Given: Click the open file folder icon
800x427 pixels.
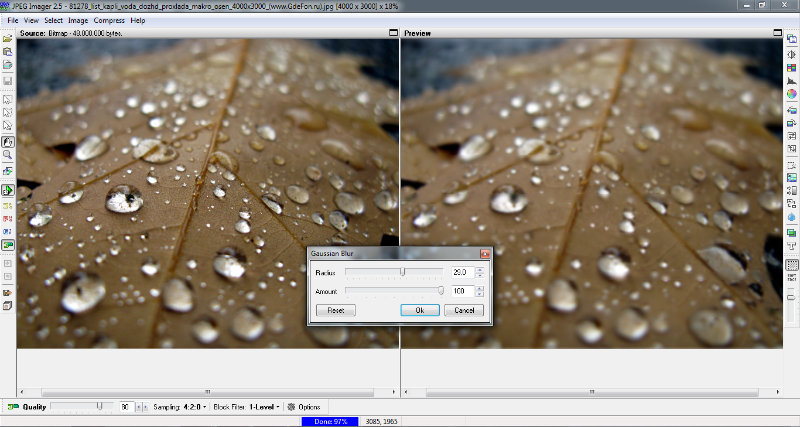Looking at the screenshot, I should 7,38.
